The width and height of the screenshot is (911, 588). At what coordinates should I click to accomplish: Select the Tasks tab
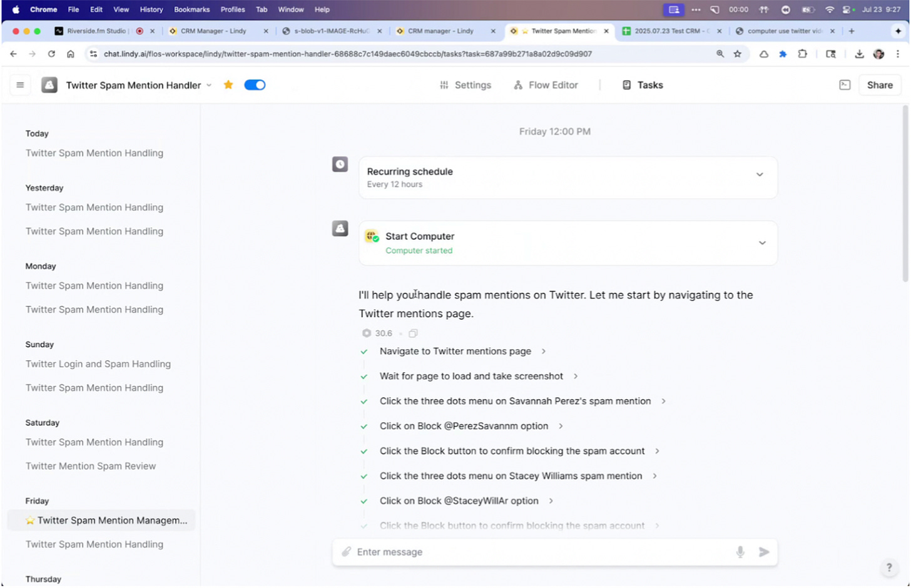[x=643, y=85]
